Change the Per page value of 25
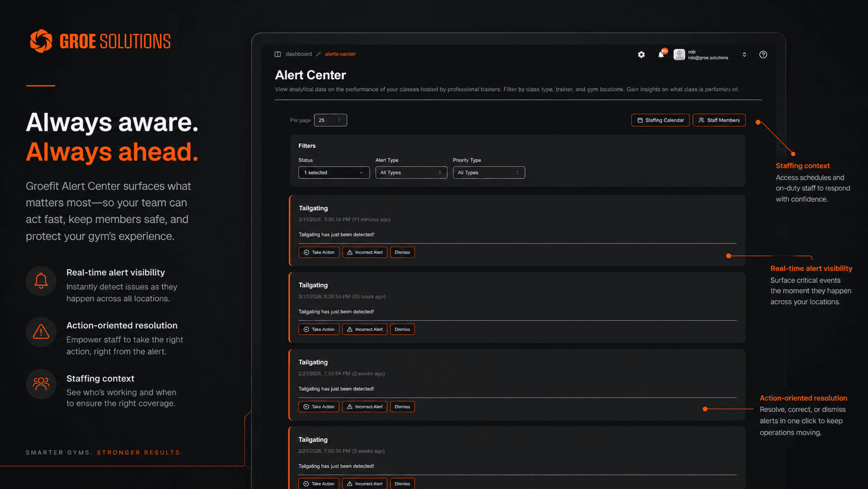Image resolution: width=868 pixels, height=489 pixels. tap(330, 120)
